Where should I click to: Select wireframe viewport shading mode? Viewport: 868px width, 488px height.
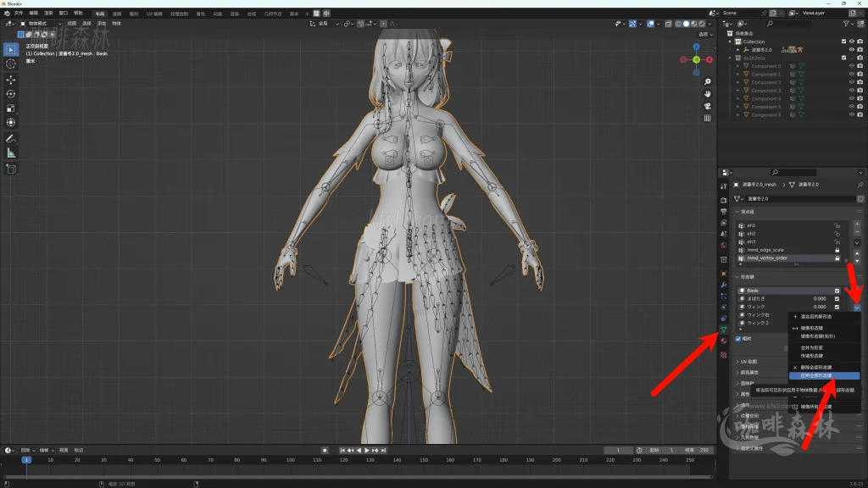679,24
